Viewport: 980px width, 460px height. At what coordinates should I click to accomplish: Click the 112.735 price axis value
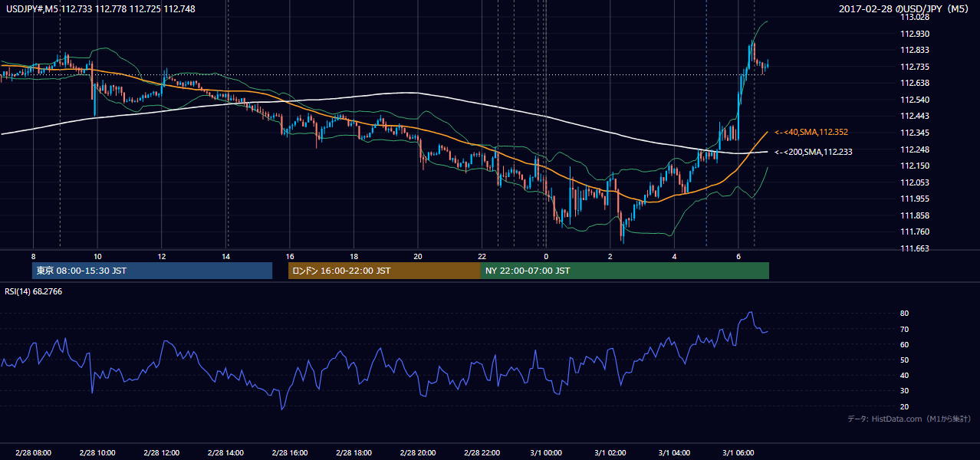click(x=915, y=67)
